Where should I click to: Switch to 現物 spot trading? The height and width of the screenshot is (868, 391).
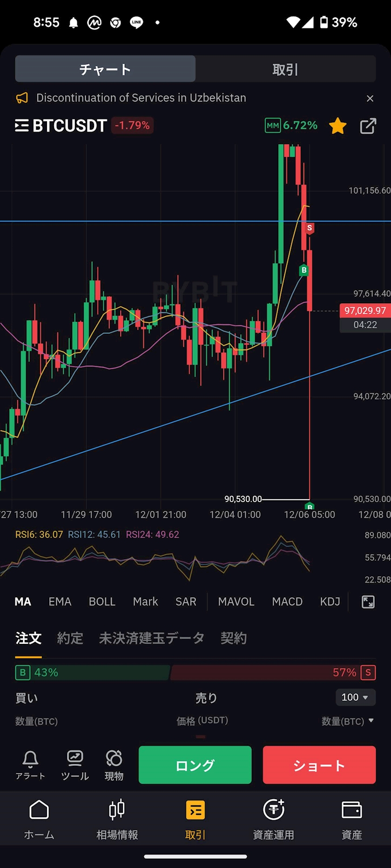coord(114,765)
